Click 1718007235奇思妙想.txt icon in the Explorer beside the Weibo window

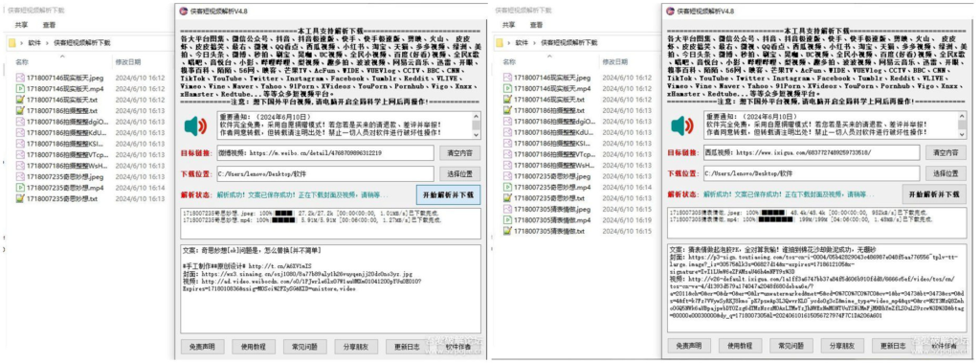[x=20, y=198]
